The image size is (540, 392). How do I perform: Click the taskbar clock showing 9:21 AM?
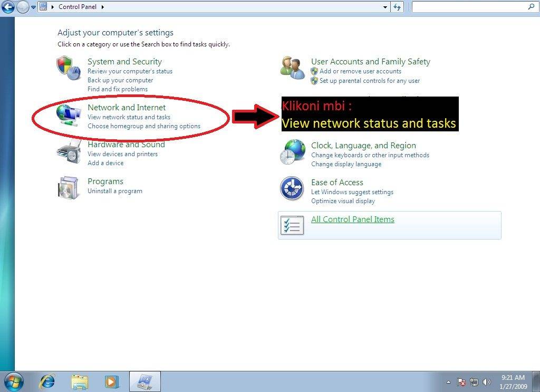513,381
